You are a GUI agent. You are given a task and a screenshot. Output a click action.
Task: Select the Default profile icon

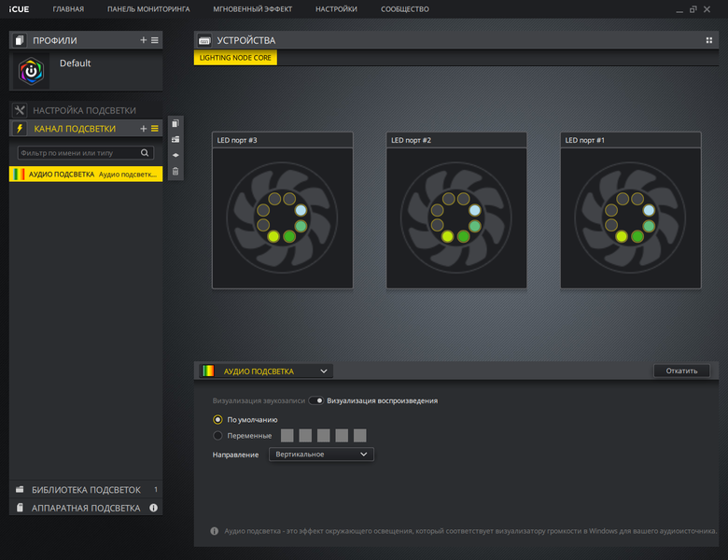31,71
